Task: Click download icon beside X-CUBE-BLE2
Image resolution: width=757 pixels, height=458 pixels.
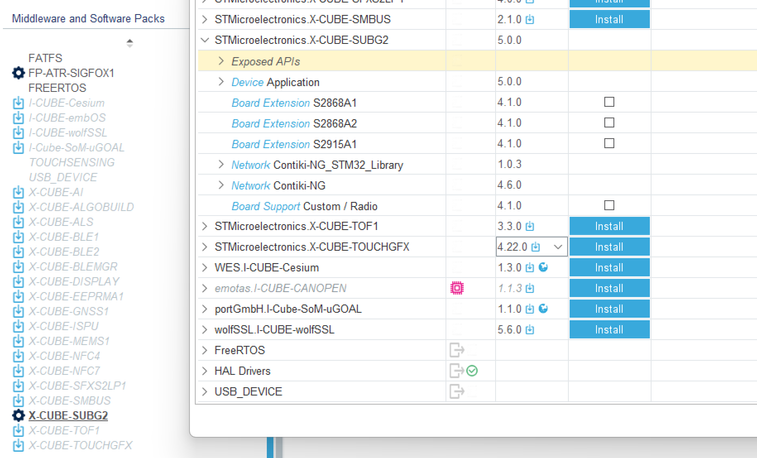Action: tap(18, 252)
